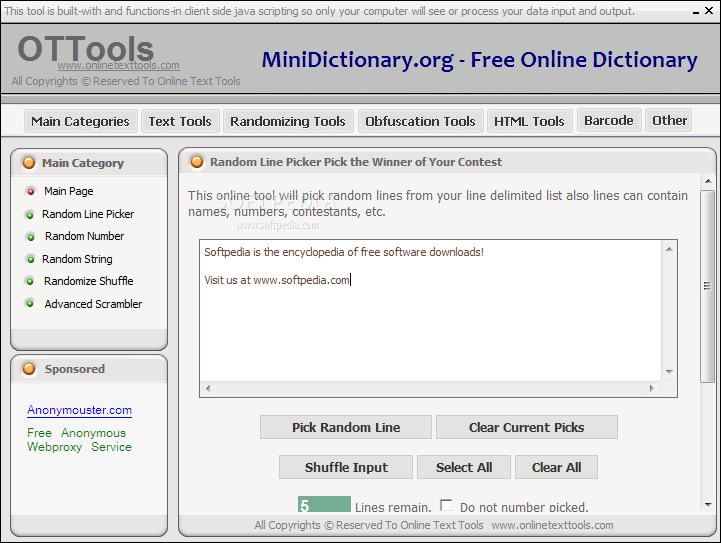Click the red bullet next to Main Page
721x543 pixels.
[31, 191]
